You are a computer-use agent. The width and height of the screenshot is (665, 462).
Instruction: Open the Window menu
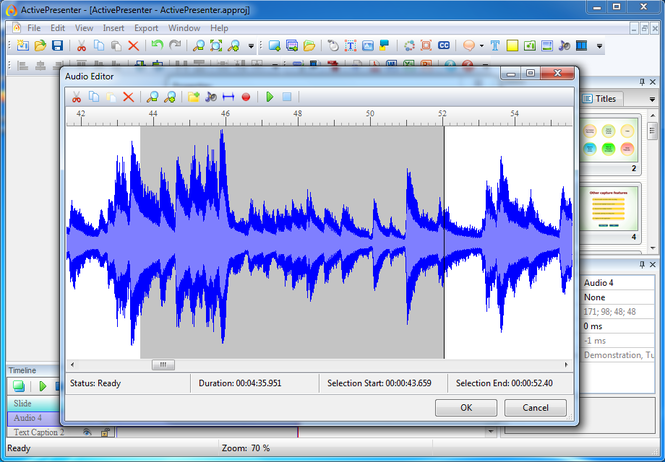(x=184, y=28)
